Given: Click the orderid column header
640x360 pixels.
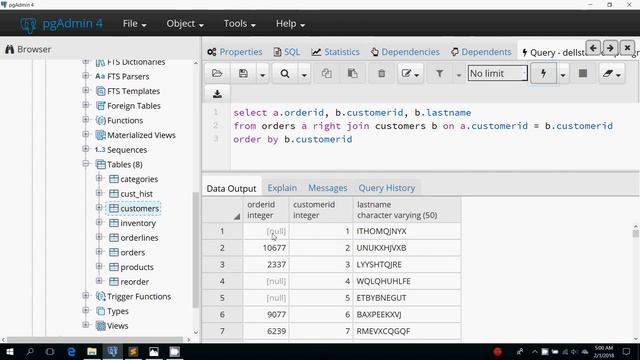Looking at the screenshot, I should pyautogui.click(x=266, y=210).
